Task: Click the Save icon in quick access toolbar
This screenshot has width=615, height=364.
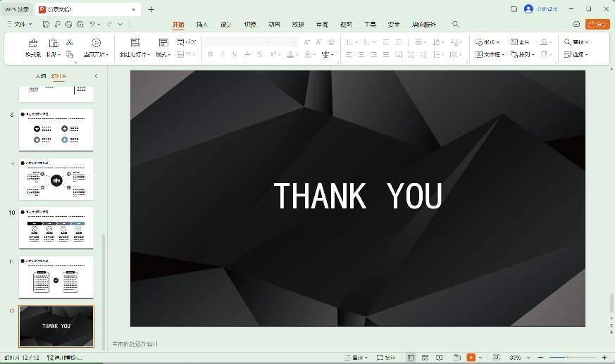Action: coord(46,25)
